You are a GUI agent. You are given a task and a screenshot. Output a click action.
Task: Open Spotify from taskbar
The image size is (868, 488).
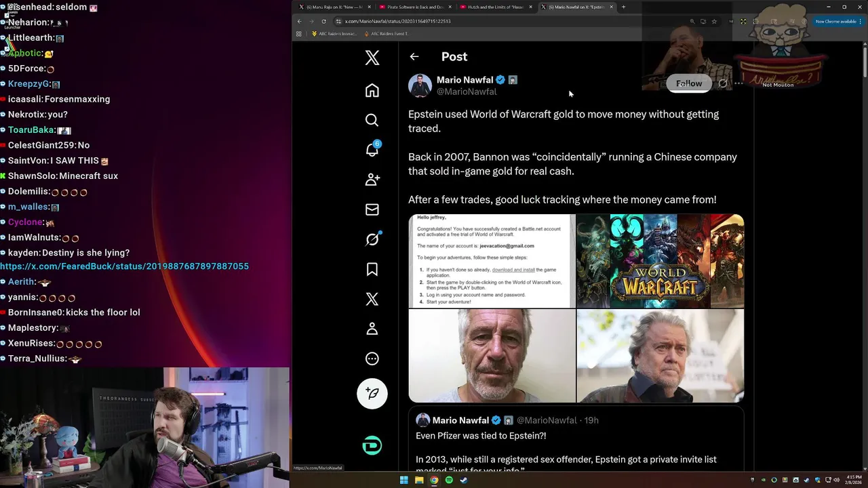coord(449,480)
